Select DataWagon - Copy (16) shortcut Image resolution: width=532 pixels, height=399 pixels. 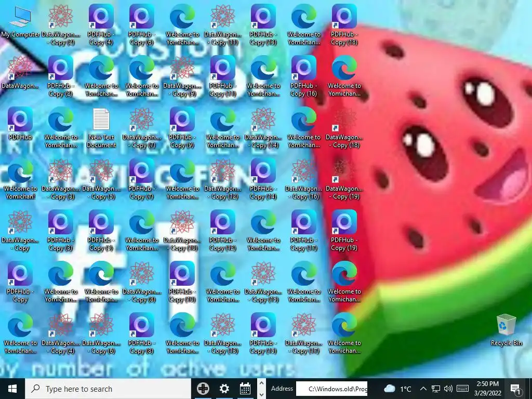coord(303,179)
